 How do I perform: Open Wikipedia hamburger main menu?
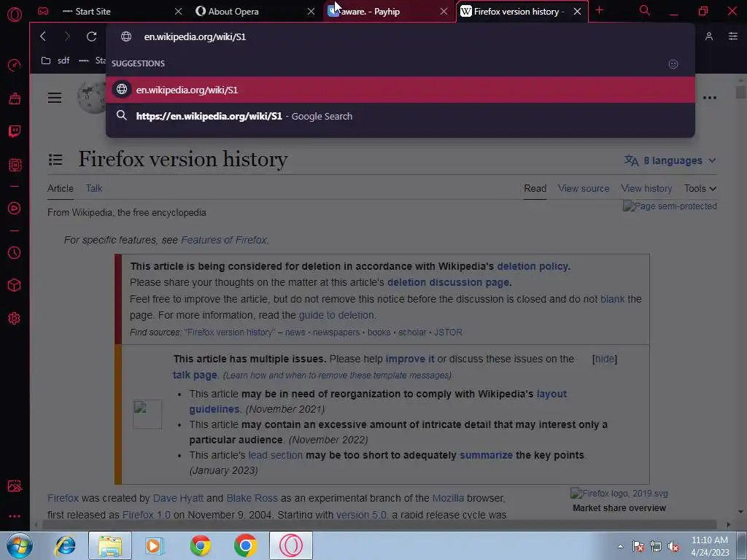click(x=55, y=98)
